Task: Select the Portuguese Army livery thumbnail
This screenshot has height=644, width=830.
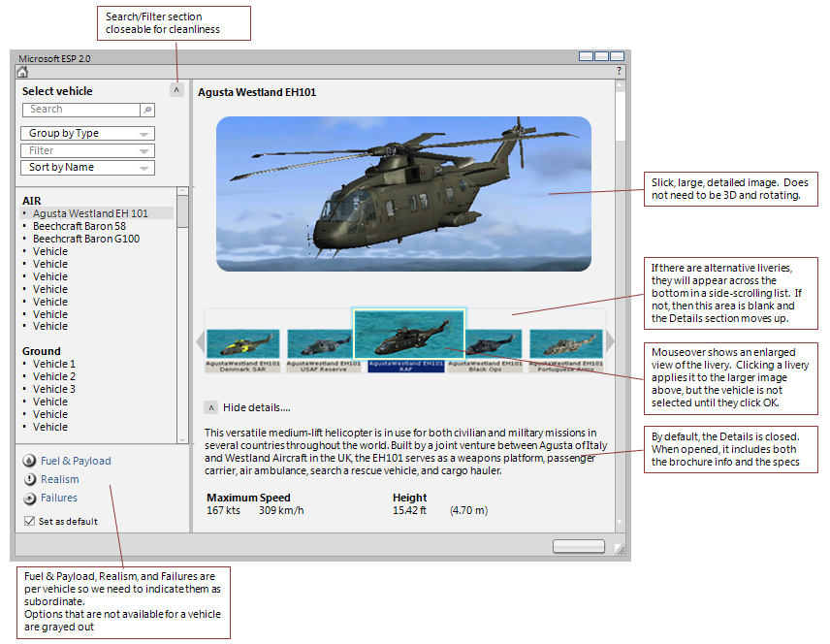Action: (x=566, y=343)
